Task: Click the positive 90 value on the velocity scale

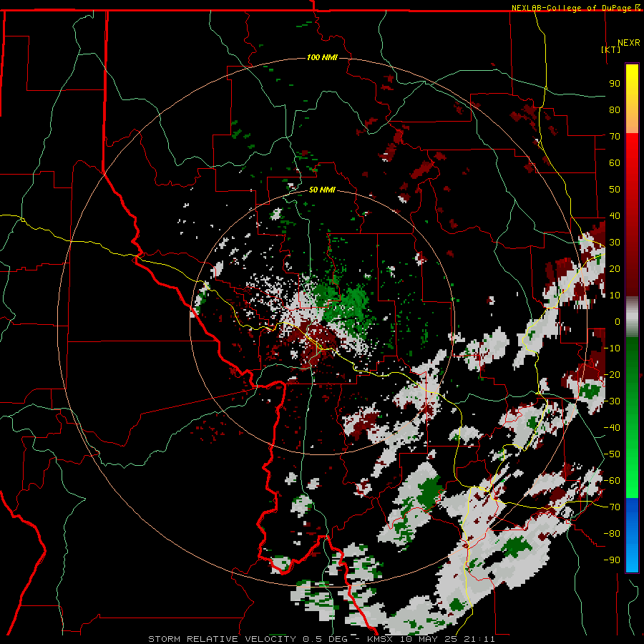Action: point(615,84)
